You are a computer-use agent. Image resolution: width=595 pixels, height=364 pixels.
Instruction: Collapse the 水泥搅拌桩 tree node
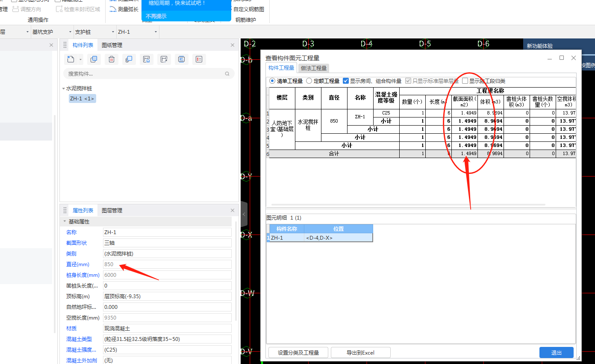[64, 88]
